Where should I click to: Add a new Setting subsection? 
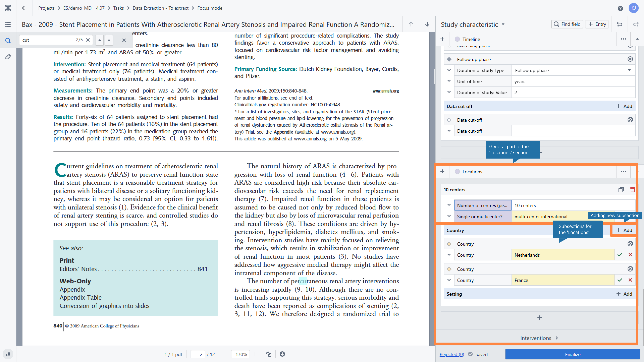click(x=624, y=294)
